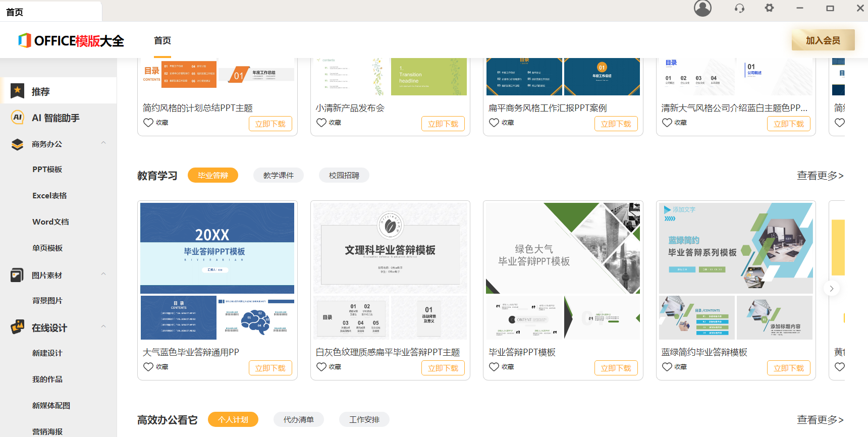Image resolution: width=868 pixels, height=437 pixels.
Task: Favorite 蓝绿简约毕业答辩模板 heart icon
Action: tap(667, 367)
